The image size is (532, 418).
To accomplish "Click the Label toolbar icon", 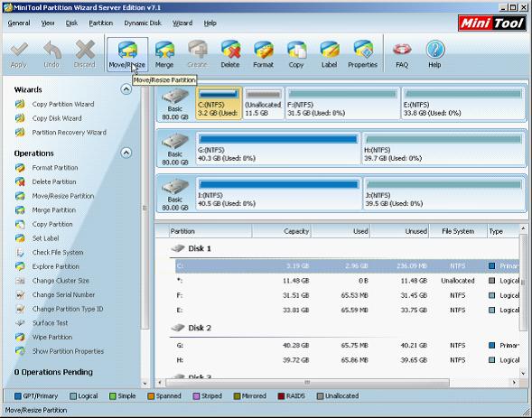I will [329, 55].
